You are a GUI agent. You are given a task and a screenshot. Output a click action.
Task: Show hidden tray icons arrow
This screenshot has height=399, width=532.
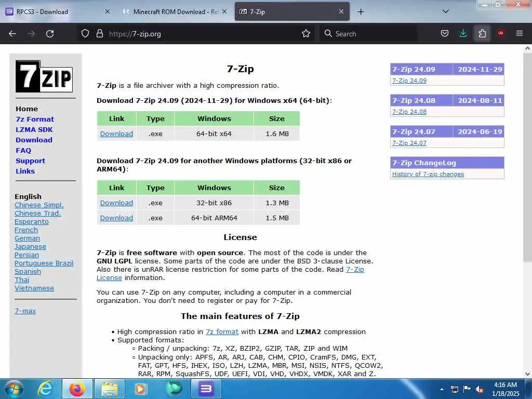442,389
